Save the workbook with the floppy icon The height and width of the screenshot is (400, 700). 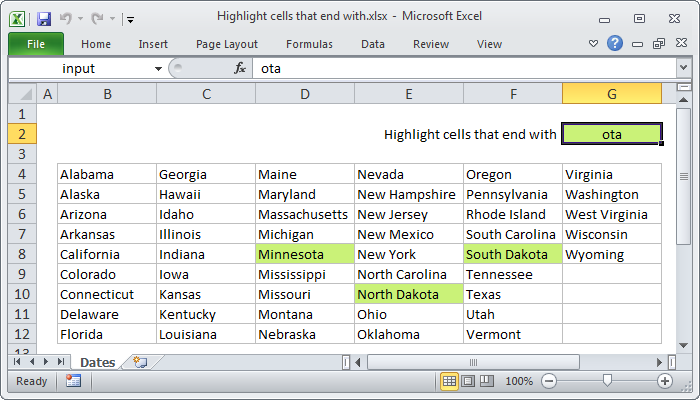[43, 18]
